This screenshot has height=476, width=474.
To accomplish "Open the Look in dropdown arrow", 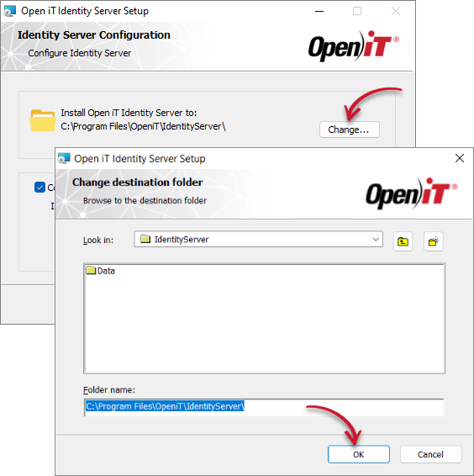I will point(376,239).
